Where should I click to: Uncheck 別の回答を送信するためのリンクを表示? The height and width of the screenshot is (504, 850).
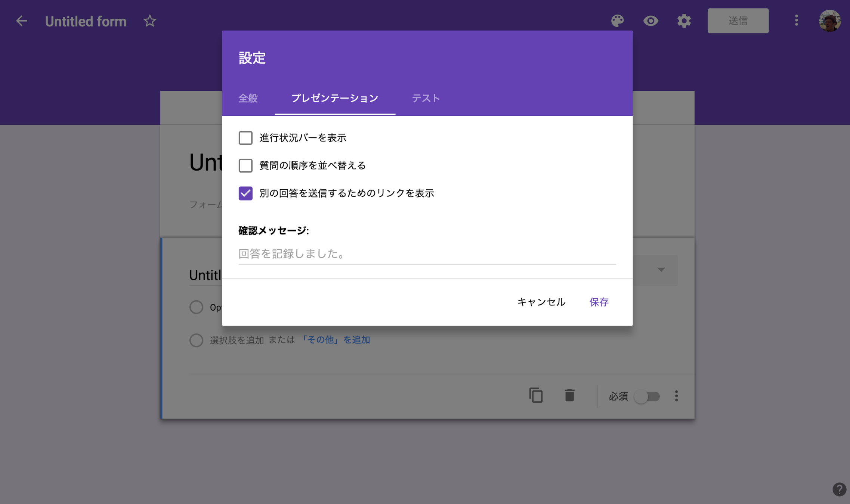[245, 193]
